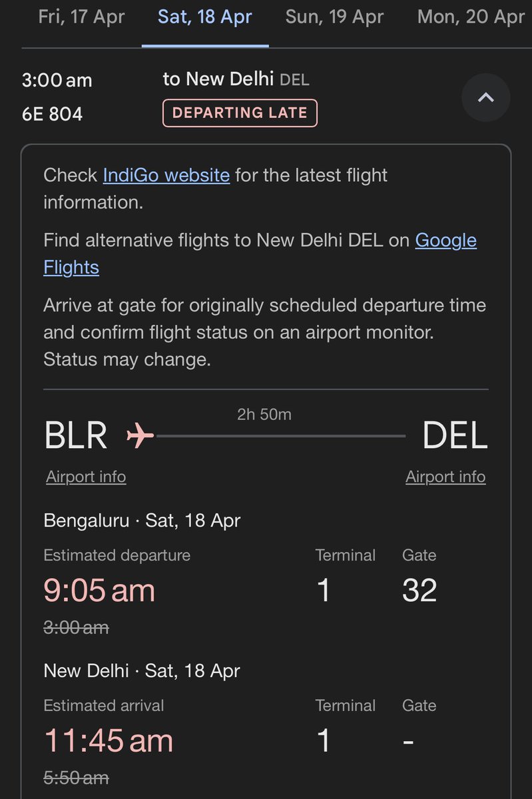Click the DEPARTING LATE status badge
The image size is (532, 799).
point(240,113)
